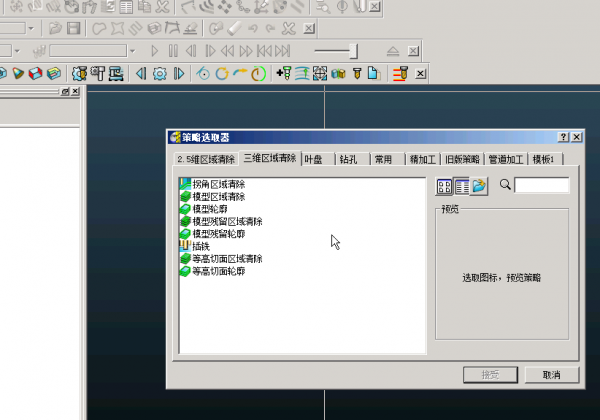600x420 pixels.
Task: Click the green-ring timer icon
Action: coord(259,73)
